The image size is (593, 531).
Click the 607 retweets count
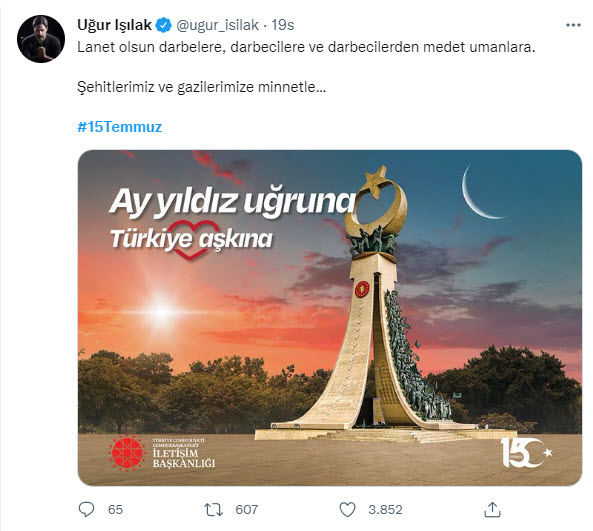[247, 509]
